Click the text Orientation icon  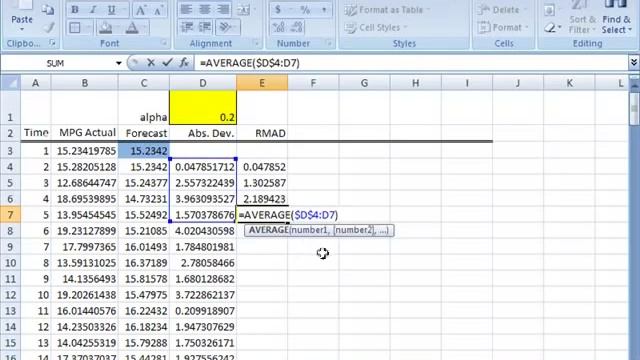click(225, 27)
